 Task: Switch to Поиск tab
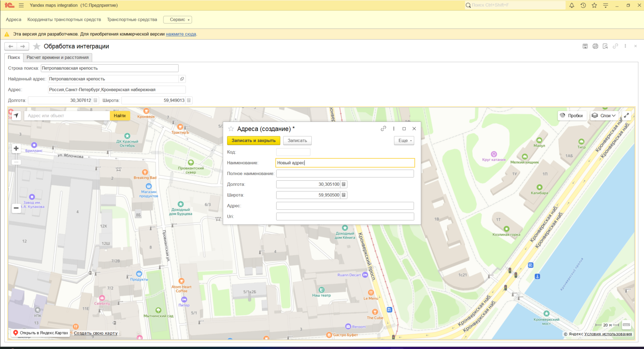(x=14, y=58)
